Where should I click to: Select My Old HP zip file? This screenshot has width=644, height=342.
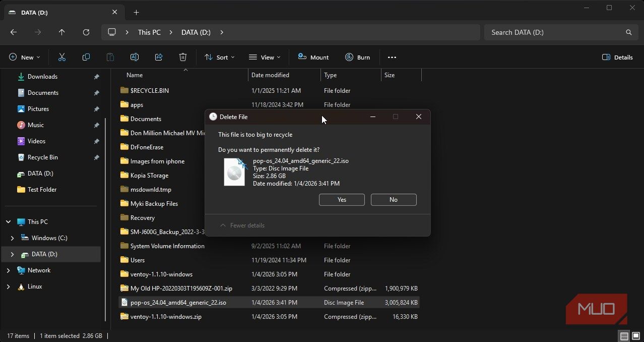(181, 289)
